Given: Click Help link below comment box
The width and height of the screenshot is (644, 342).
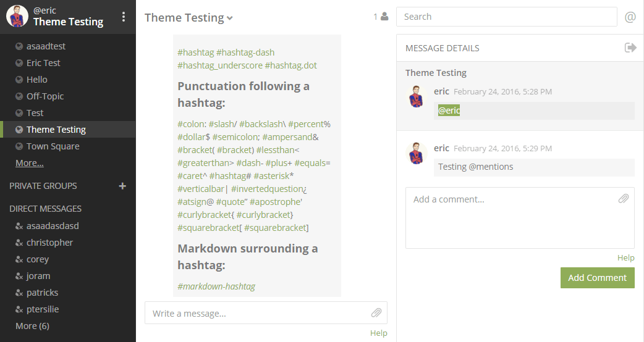Looking at the screenshot, I should point(625,258).
